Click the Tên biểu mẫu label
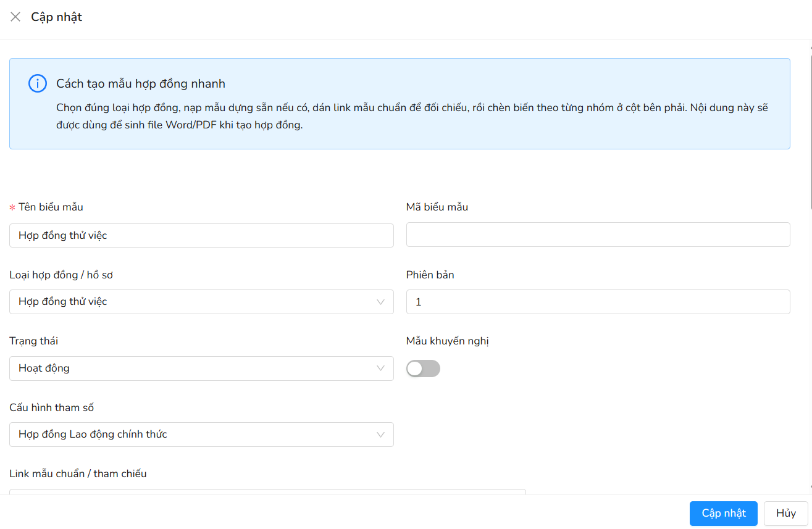The width and height of the screenshot is (812, 529). point(51,207)
